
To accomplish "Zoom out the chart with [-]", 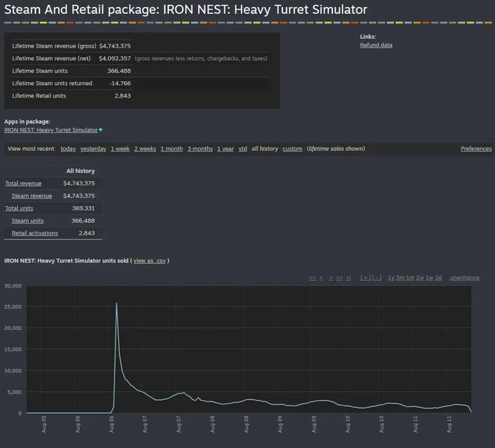I will click(x=377, y=278).
